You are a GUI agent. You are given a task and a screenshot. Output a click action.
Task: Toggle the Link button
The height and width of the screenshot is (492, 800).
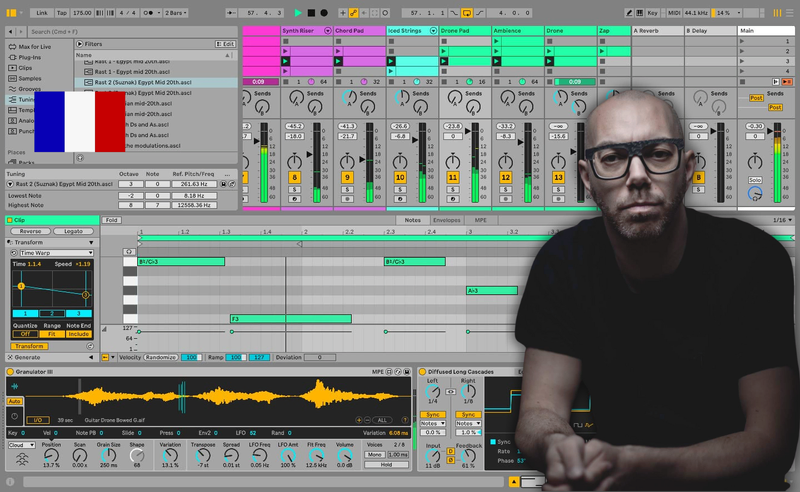click(x=42, y=13)
